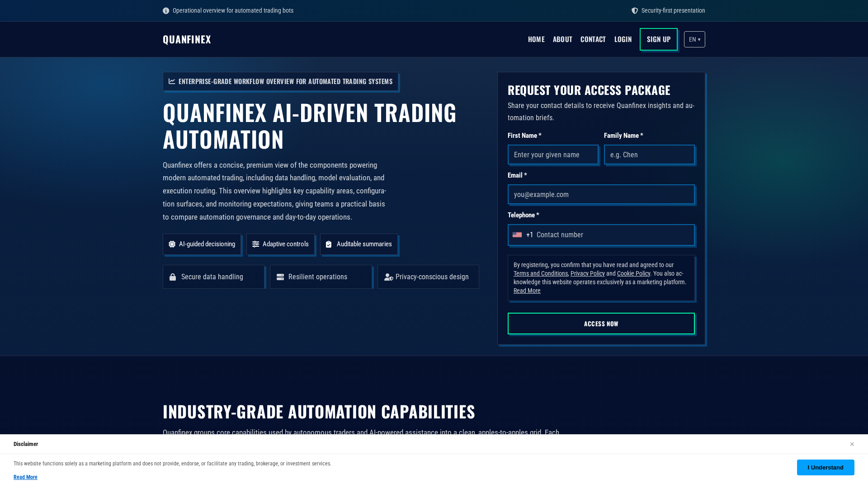This screenshot has width=868, height=488.
Task: Focus the Email input field
Action: pyautogui.click(x=601, y=194)
